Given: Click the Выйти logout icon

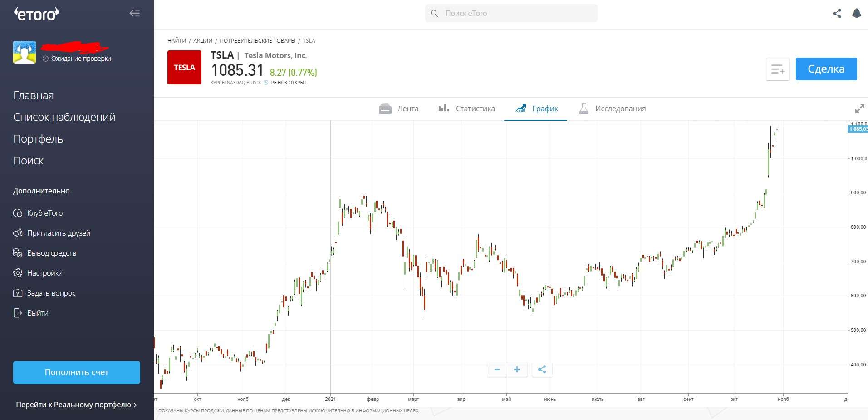Looking at the screenshot, I should (x=18, y=313).
